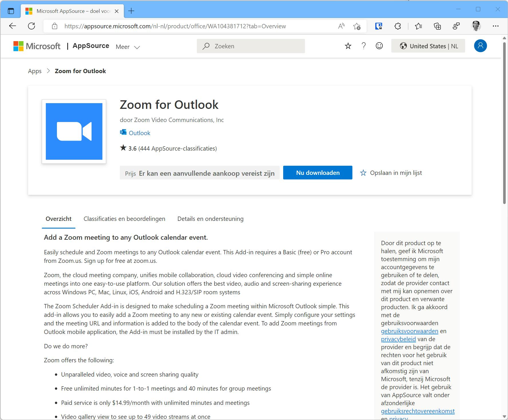Open the help question mark

pyautogui.click(x=364, y=46)
